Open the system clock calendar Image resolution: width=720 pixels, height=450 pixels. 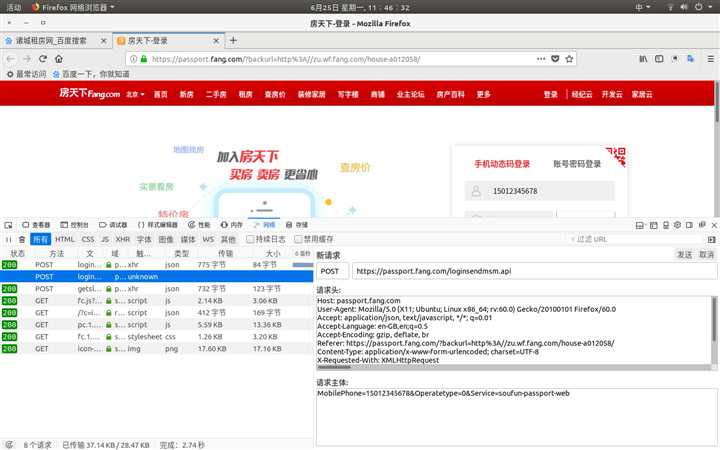tap(360, 7)
